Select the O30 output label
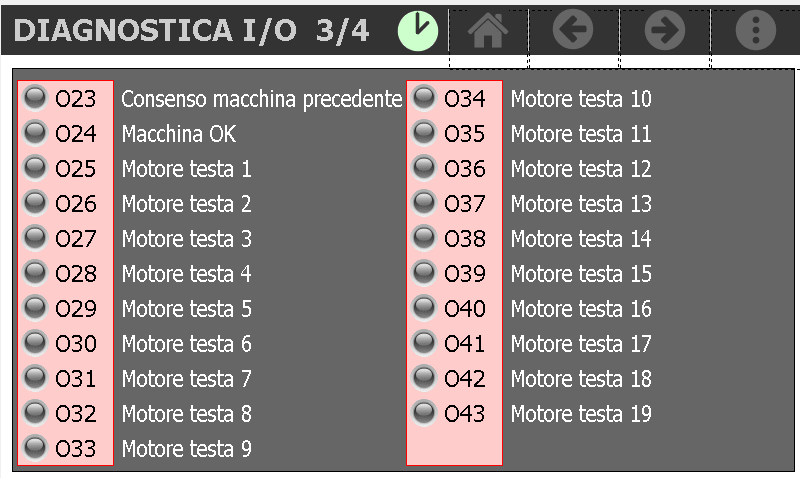Image resolution: width=800 pixels, height=478 pixels. point(76,344)
